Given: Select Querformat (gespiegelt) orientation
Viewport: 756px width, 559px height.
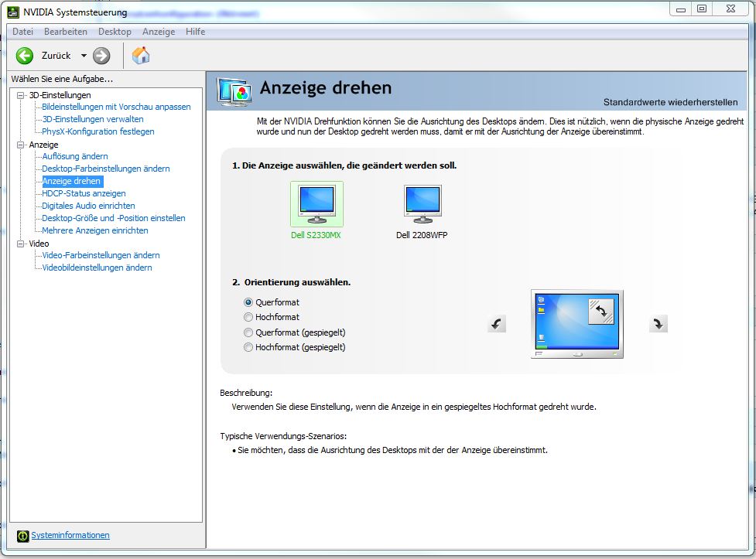Looking at the screenshot, I should point(248,332).
